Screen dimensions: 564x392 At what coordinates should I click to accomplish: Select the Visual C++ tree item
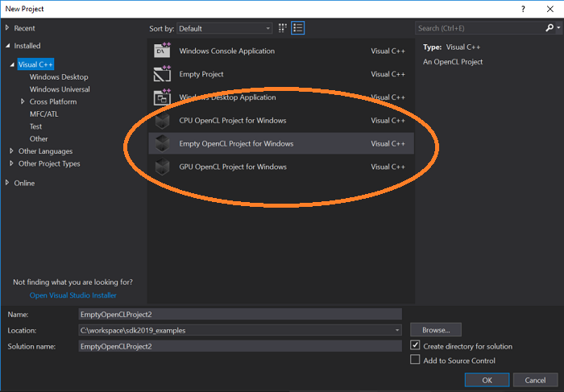coord(35,64)
